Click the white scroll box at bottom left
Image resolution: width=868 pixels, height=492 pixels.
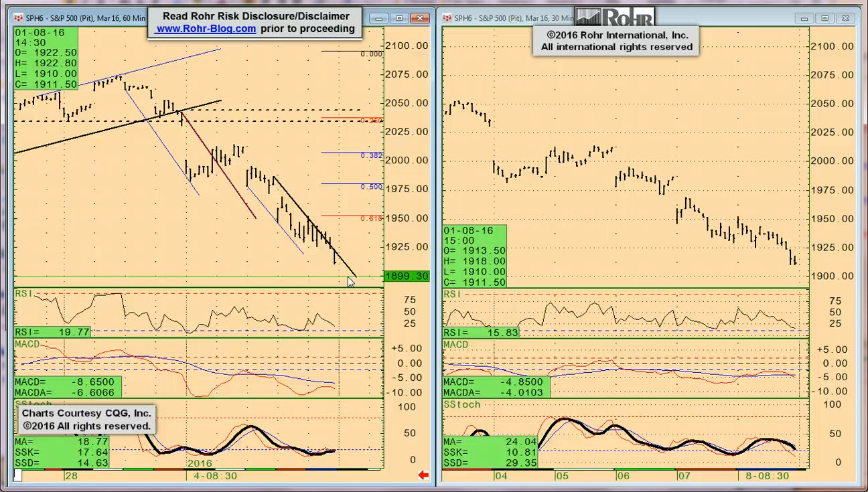pyautogui.click(x=18, y=475)
